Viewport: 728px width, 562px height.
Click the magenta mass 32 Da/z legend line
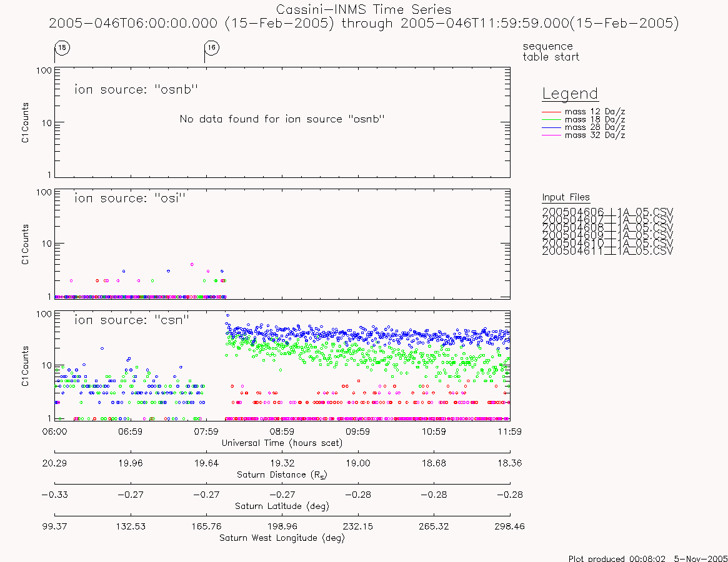[552, 136]
